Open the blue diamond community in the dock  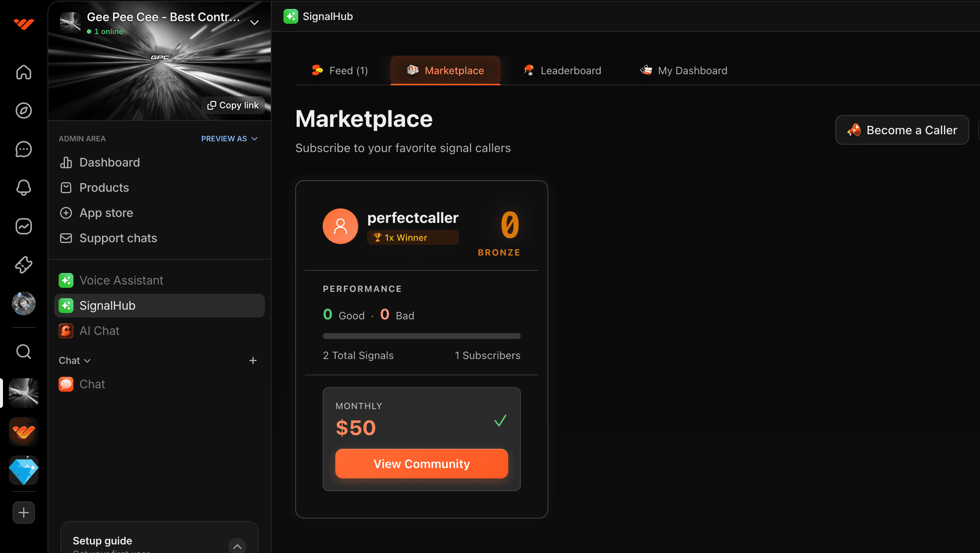click(x=23, y=470)
